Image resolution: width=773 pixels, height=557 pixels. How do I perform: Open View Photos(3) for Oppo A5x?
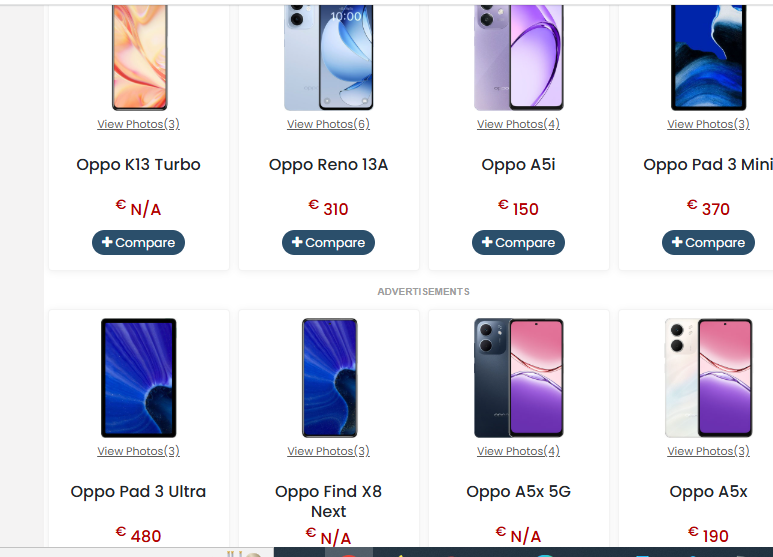pos(708,451)
